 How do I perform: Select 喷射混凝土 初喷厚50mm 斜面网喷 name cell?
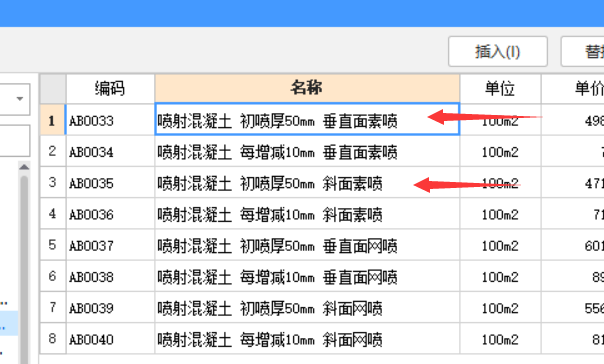click(307, 308)
